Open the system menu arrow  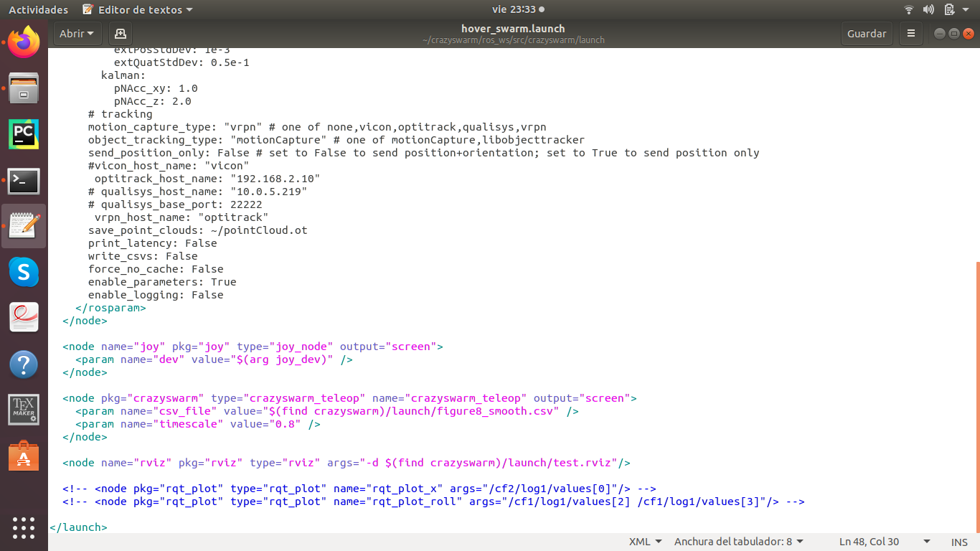pyautogui.click(x=966, y=9)
